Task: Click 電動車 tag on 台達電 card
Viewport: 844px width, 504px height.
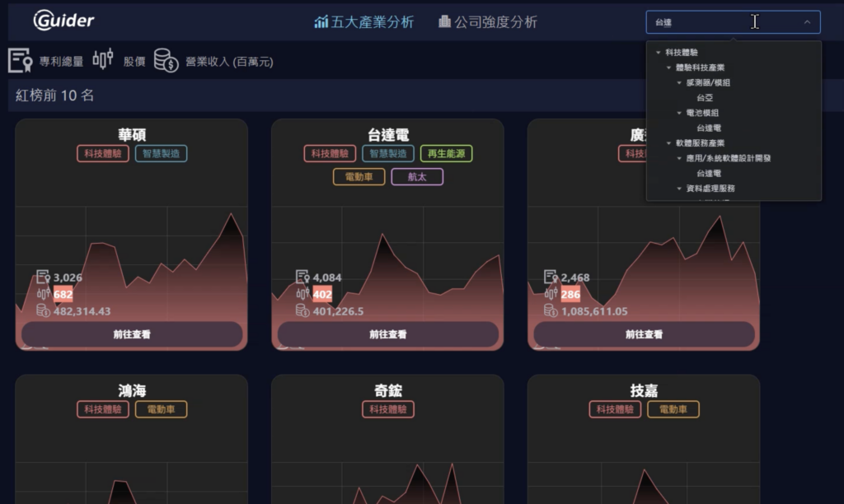Action: coord(359,176)
